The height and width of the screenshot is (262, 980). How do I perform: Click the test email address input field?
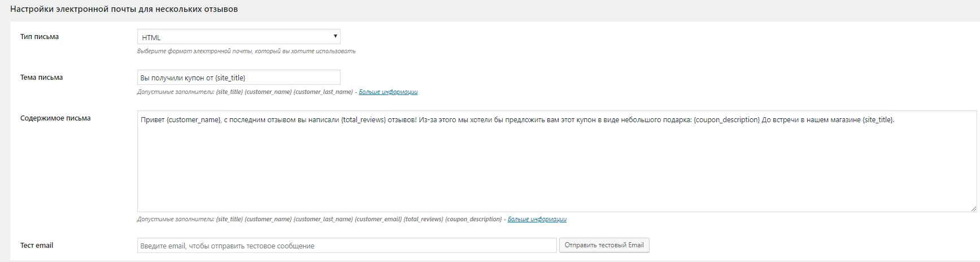(347, 246)
